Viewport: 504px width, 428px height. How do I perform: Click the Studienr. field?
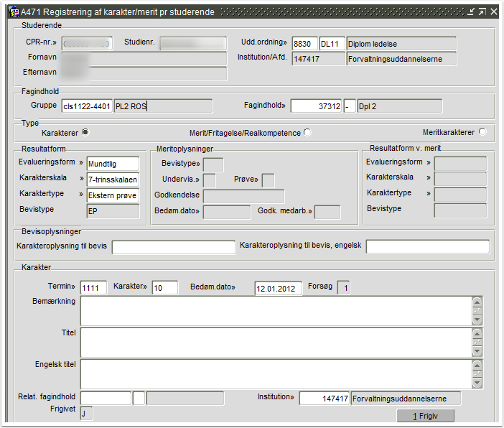pyautogui.click(x=193, y=43)
